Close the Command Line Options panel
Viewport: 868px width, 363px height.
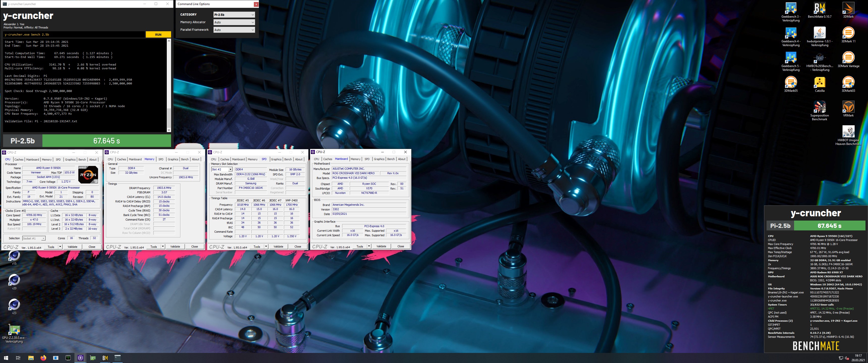click(256, 4)
